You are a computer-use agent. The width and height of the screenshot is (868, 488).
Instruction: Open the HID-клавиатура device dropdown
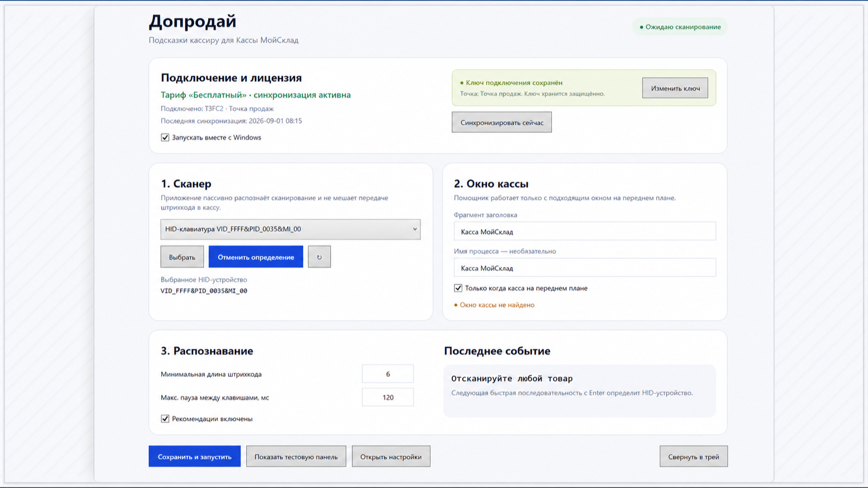point(291,229)
